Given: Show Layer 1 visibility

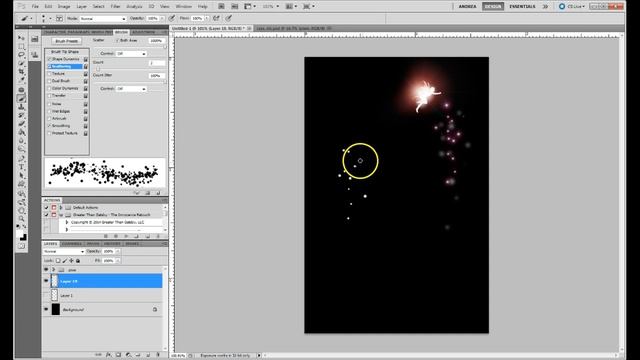Looking at the screenshot, I should point(46,295).
